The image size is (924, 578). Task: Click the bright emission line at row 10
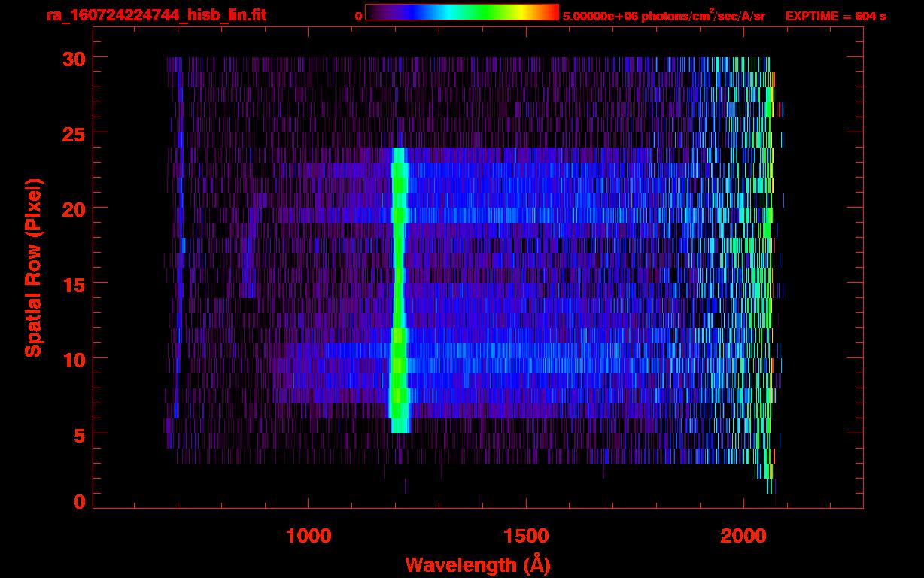(398, 358)
